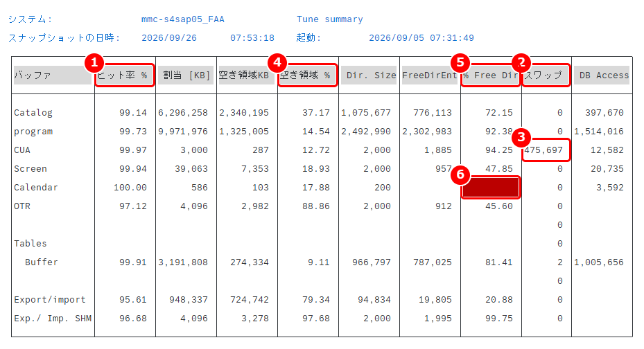
Task: Click the Tables group label
Action: [x=30, y=243]
